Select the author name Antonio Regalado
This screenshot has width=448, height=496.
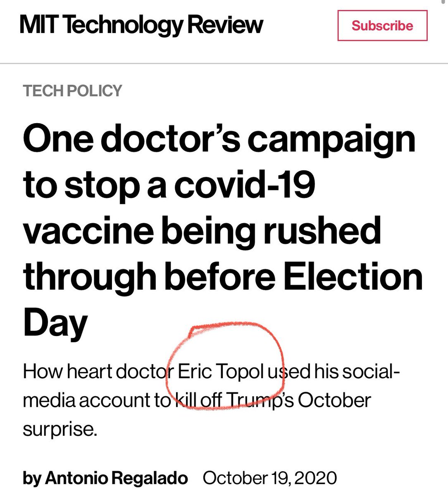click(x=117, y=478)
